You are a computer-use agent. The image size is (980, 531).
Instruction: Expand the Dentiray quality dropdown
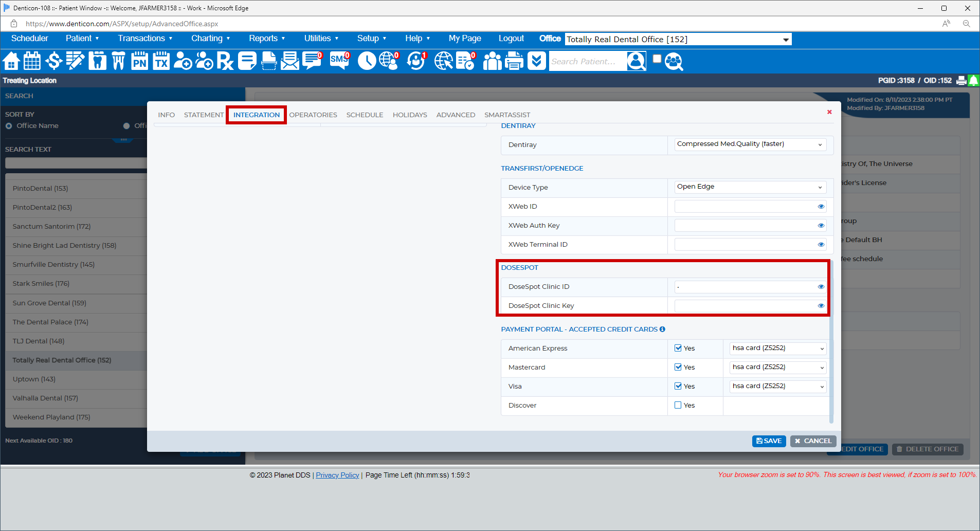coord(750,144)
